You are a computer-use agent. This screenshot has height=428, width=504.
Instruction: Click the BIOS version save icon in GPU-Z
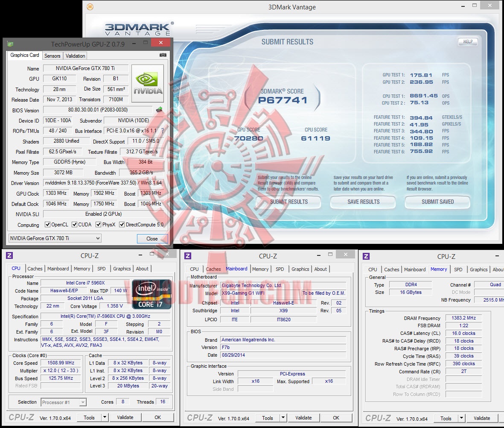(x=159, y=110)
